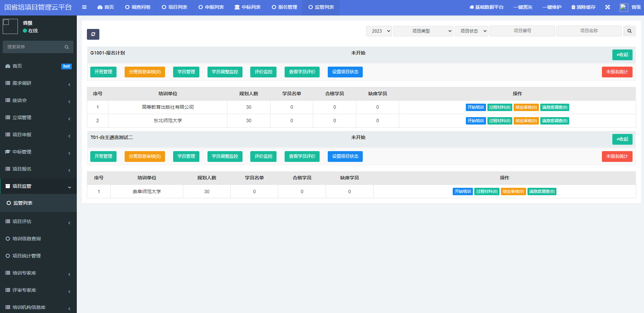Click the orange 分班信息审核(0) button for T01
644x313 pixels.
click(144, 156)
